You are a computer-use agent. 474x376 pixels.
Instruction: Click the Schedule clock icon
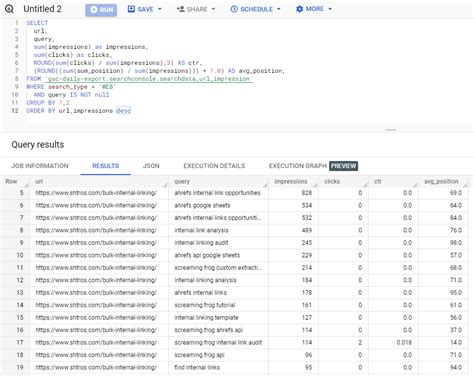point(234,9)
